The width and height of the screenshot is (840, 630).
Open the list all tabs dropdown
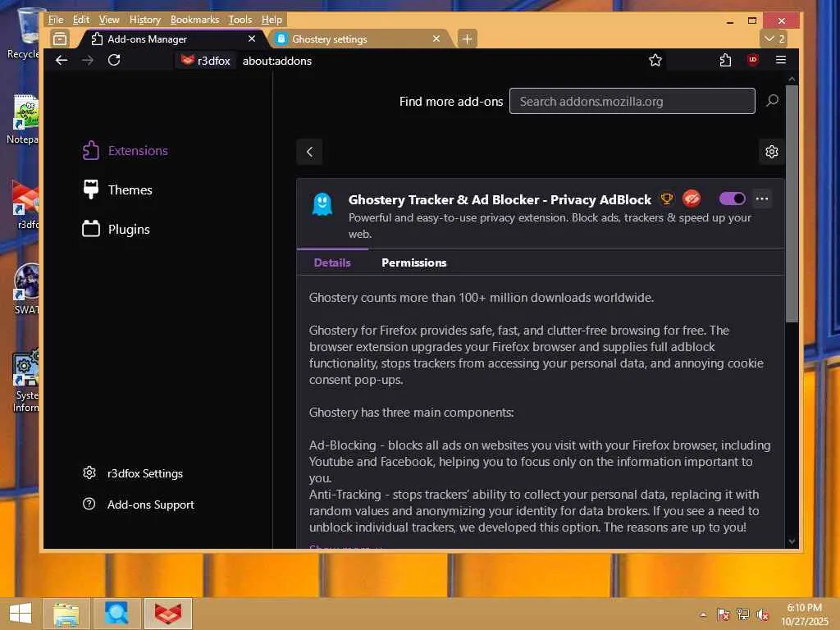[x=774, y=39]
